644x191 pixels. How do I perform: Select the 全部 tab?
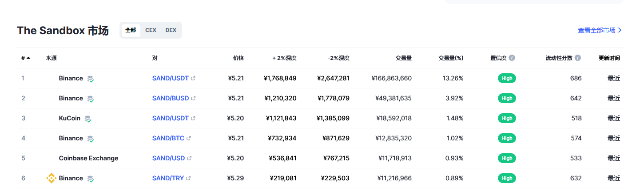coord(131,30)
